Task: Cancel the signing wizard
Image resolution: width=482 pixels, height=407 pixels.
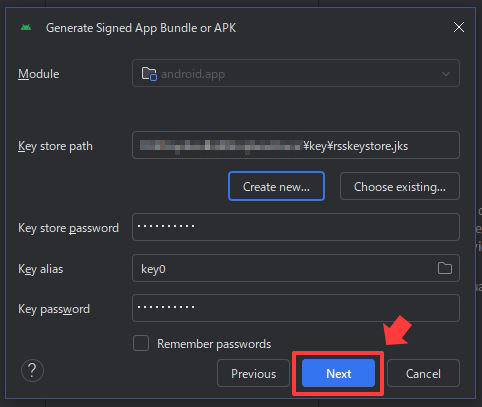Action: pyautogui.click(x=423, y=373)
